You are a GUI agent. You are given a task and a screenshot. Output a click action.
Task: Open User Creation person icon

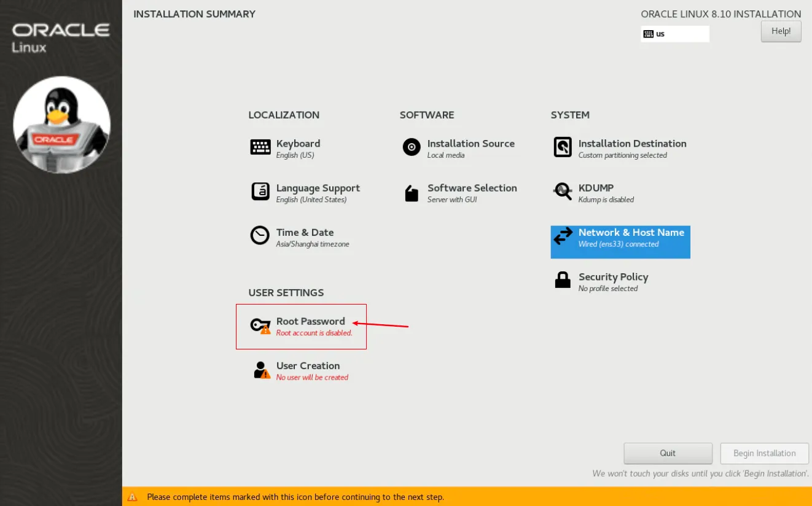coord(261,370)
